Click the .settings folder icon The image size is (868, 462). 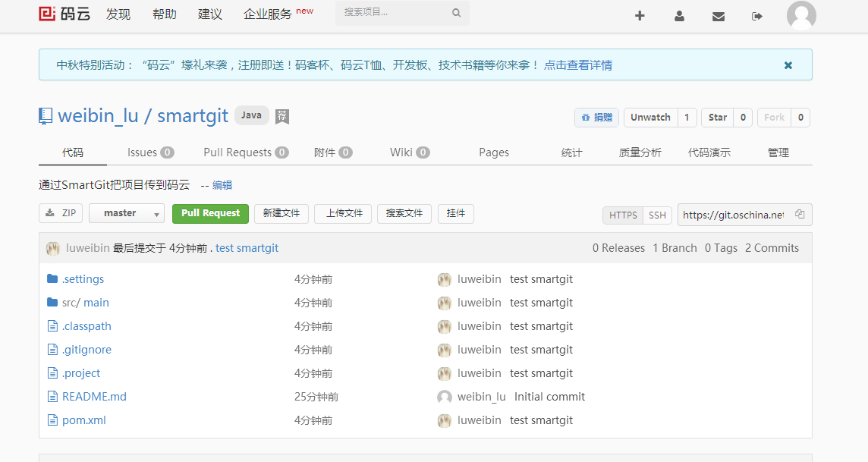[x=52, y=278]
